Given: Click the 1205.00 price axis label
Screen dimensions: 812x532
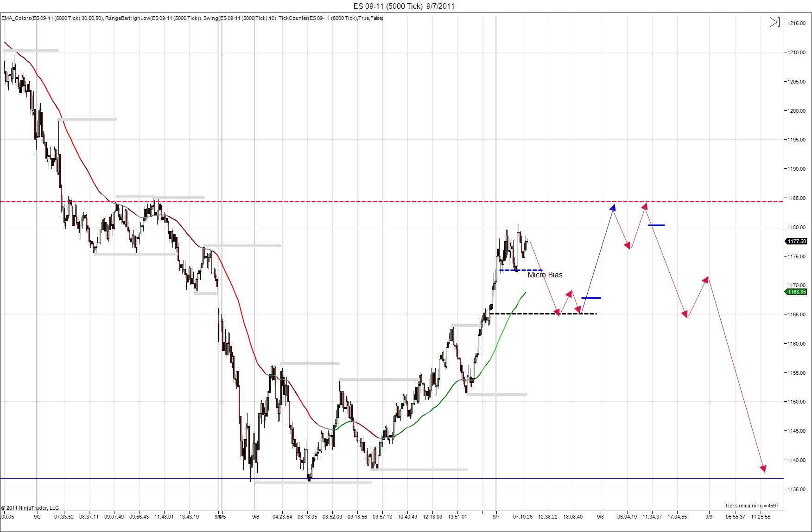Looking at the screenshot, I should (797, 82).
